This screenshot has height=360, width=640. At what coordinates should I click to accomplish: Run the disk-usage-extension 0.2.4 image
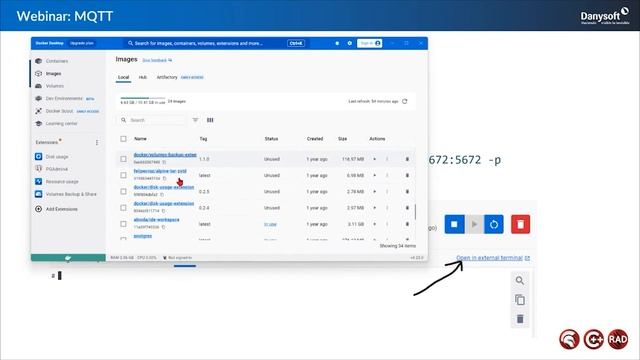coord(374,208)
